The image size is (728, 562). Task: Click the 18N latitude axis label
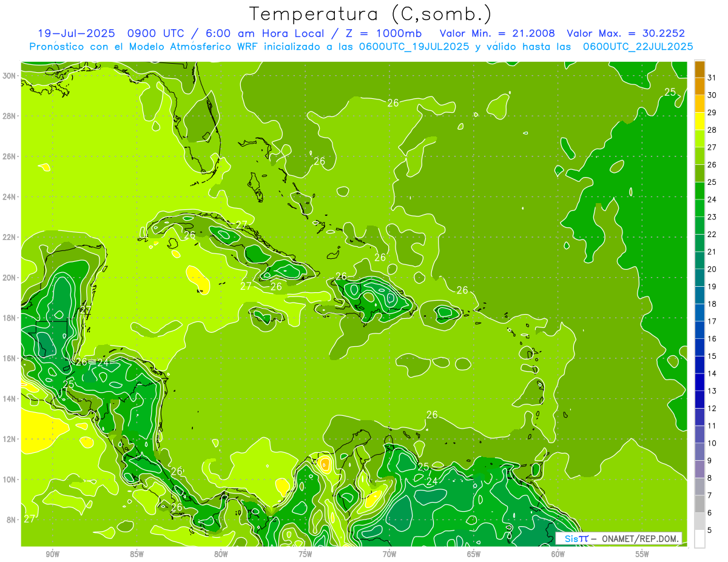pos(10,318)
